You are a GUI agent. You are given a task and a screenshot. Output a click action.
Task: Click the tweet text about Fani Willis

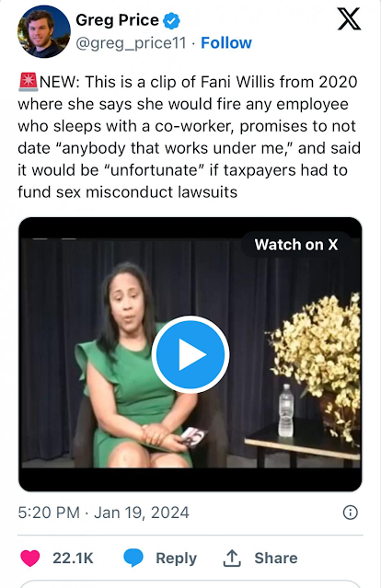189,137
